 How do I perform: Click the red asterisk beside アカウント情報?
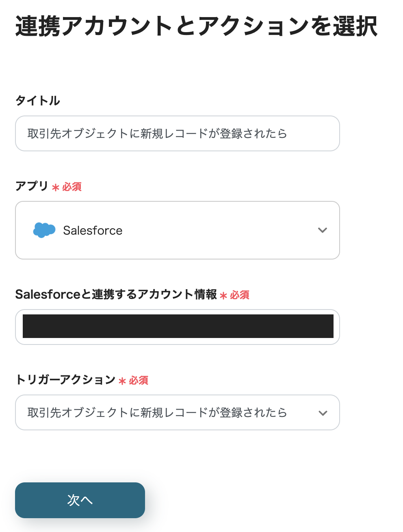[223, 296]
